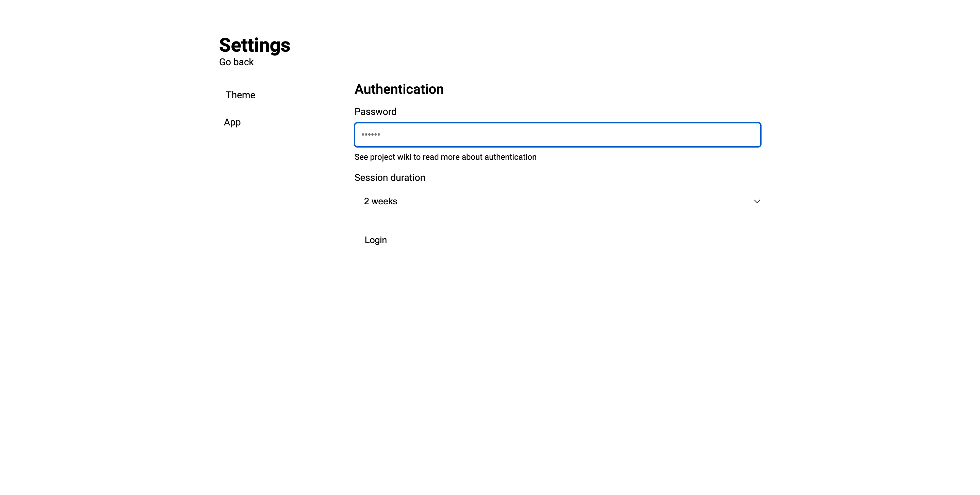Image resolution: width=980 pixels, height=495 pixels.
Task: Click the Password label
Action: tap(375, 112)
